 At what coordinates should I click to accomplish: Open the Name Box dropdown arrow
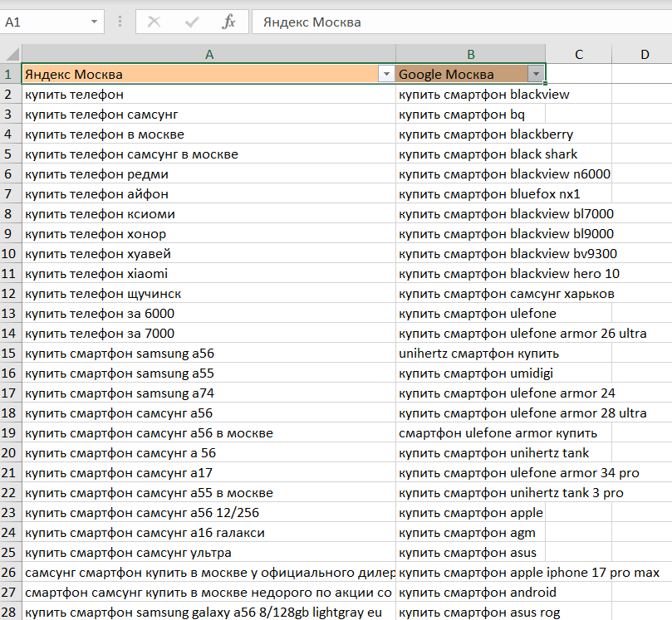point(93,22)
